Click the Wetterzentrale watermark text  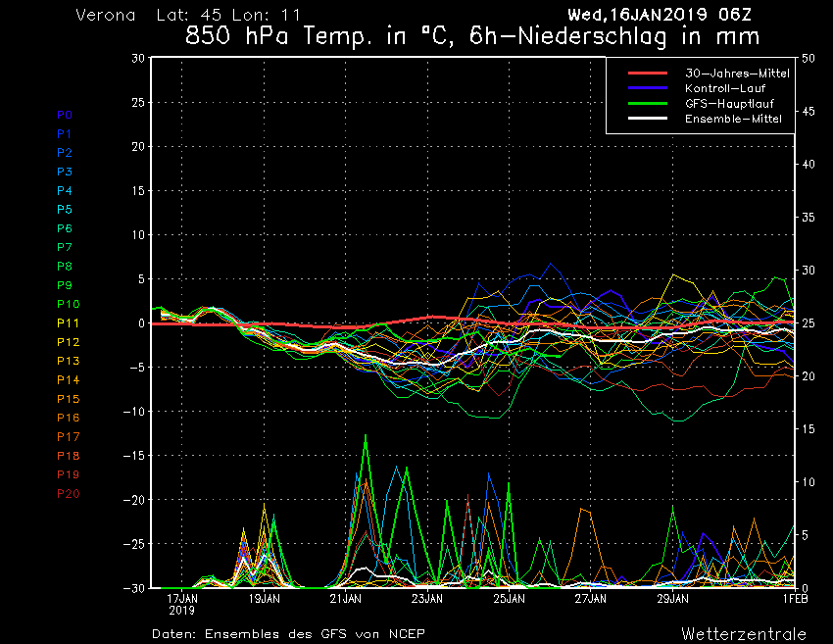pyautogui.click(x=744, y=633)
